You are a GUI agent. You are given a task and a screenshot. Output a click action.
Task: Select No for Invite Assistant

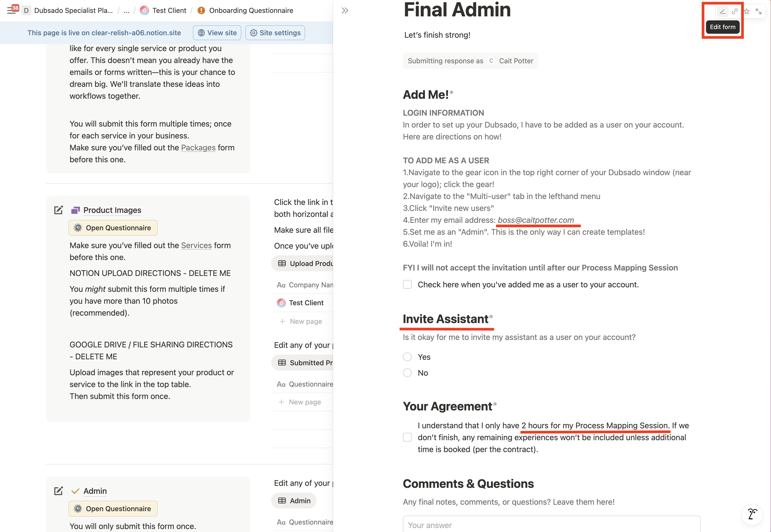click(x=407, y=373)
